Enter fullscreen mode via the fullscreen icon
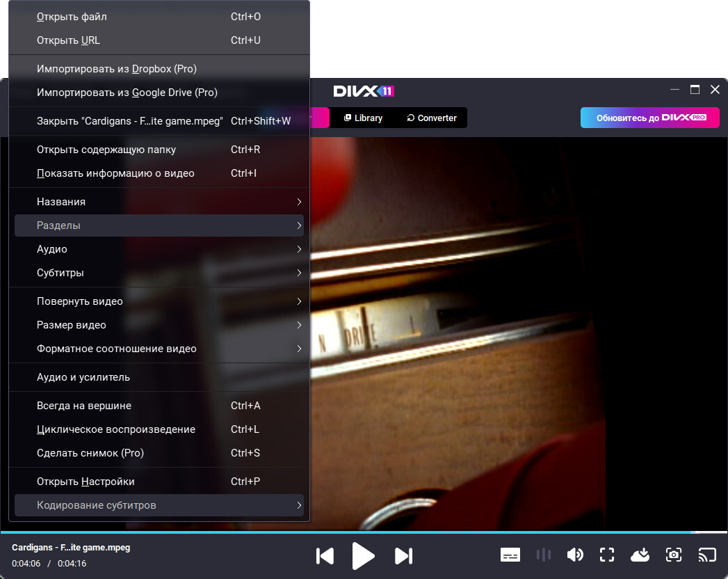The image size is (728, 579). coord(607,555)
